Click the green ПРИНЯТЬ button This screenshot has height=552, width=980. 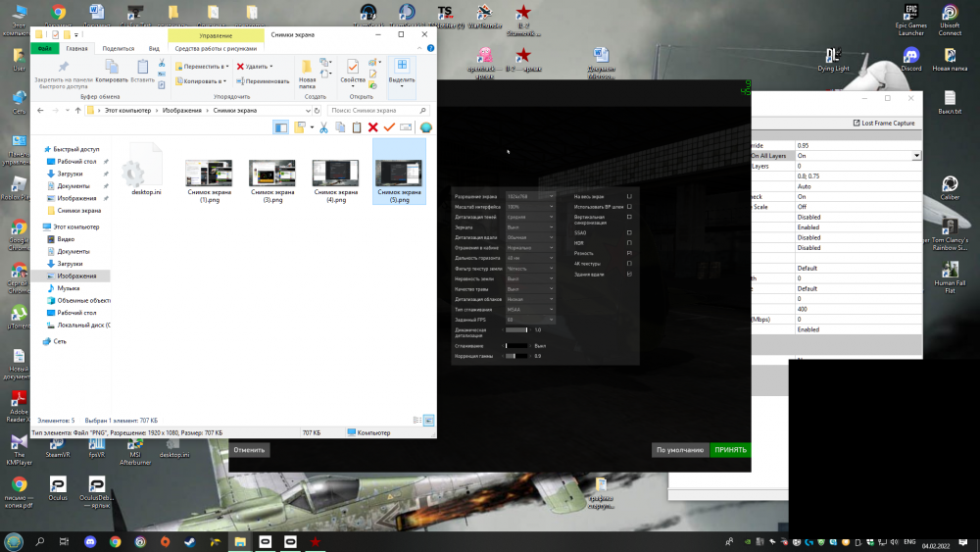tap(730, 450)
